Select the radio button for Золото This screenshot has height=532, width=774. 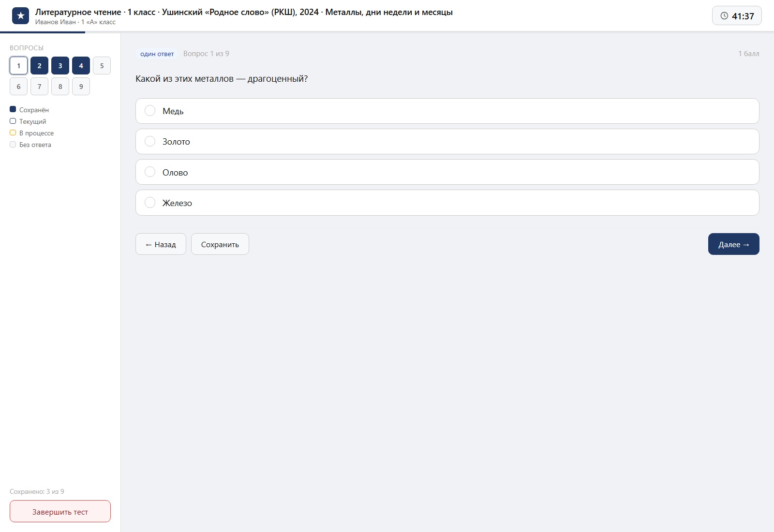click(150, 141)
